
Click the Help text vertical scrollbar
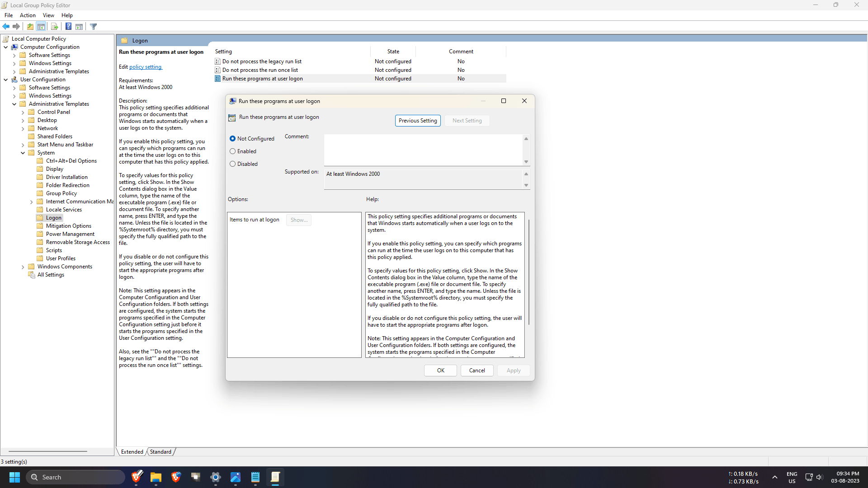click(x=528, y=271)
